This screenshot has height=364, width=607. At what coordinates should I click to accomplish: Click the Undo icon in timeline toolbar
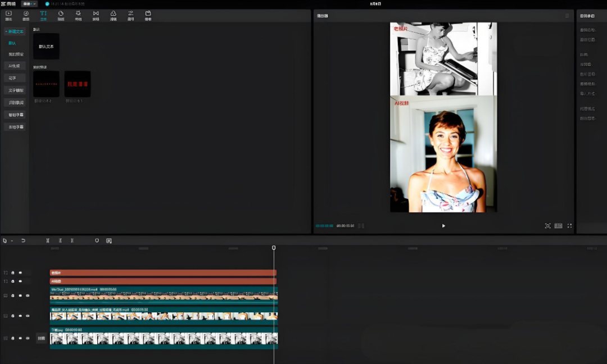[x=23, y=240]
